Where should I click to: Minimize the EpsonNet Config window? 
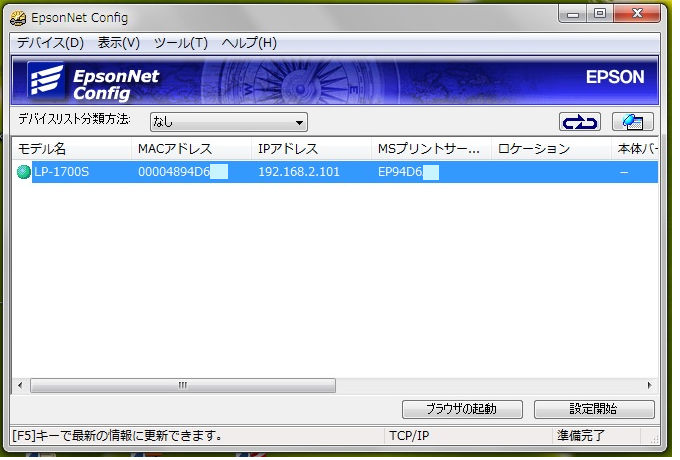[x=573, y=14]
